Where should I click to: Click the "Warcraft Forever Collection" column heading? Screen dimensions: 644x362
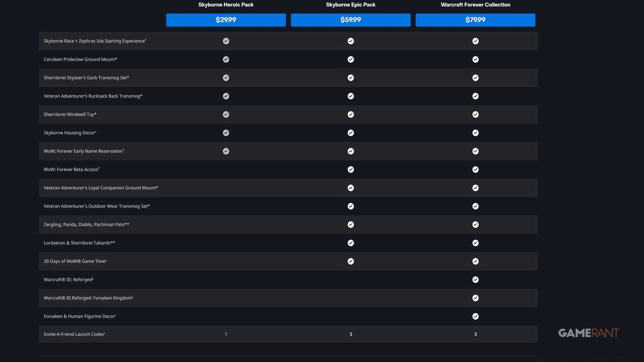point(475,5)
